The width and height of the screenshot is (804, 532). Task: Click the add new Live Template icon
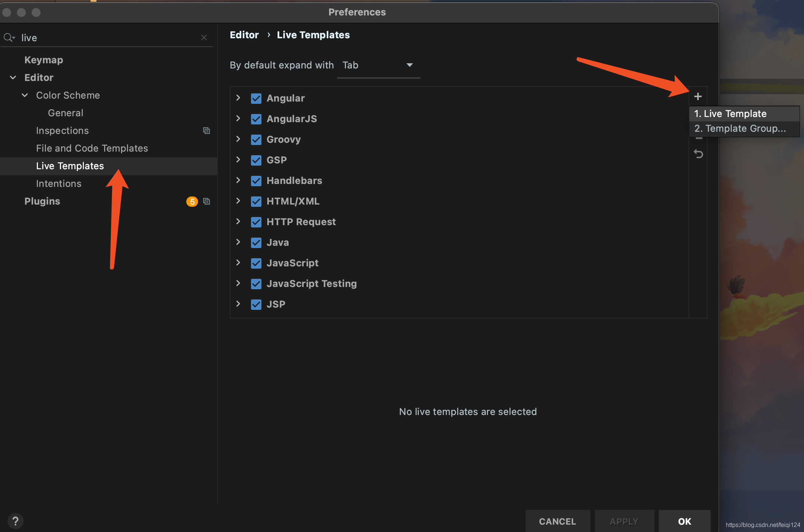pos(698,96)
